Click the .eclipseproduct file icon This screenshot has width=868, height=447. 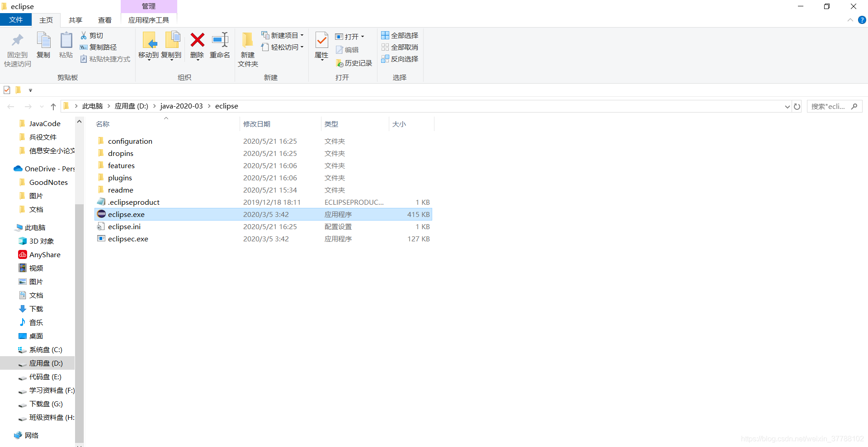coord(101,202)
